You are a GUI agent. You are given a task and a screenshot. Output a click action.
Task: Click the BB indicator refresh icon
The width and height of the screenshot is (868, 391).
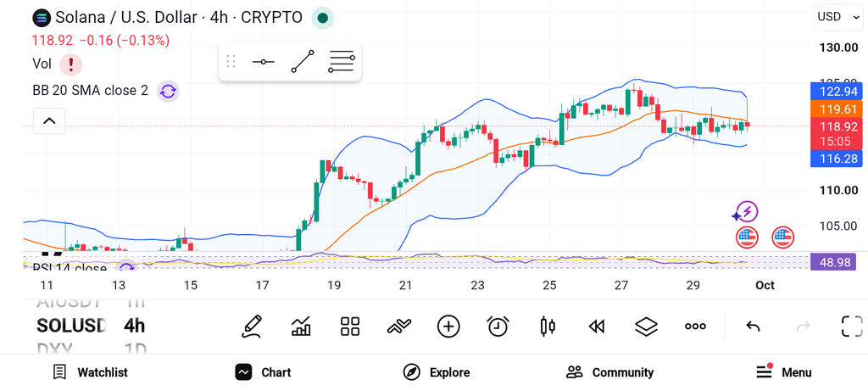[x=169, y=91]
